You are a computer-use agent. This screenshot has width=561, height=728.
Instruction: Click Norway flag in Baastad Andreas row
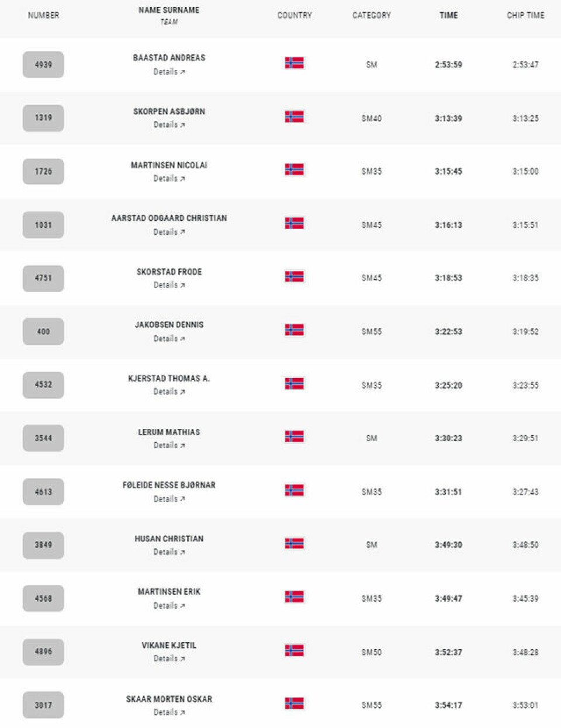tap(294, 63)
